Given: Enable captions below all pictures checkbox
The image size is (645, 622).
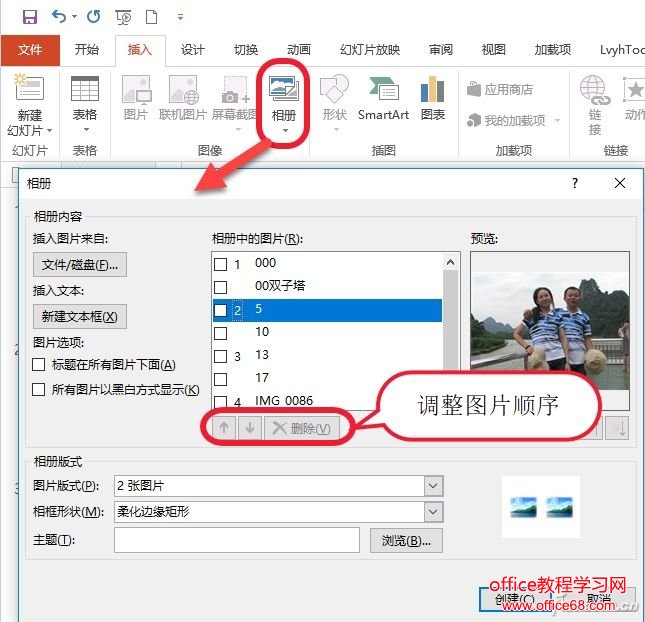Looking at the screenshot, I should pos(39,365).
